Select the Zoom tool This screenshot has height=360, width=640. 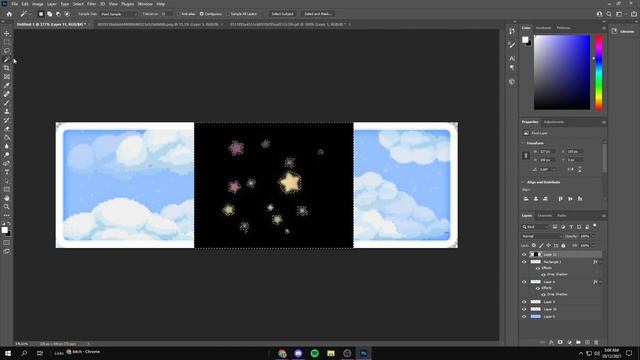click(x=7, y=207)
